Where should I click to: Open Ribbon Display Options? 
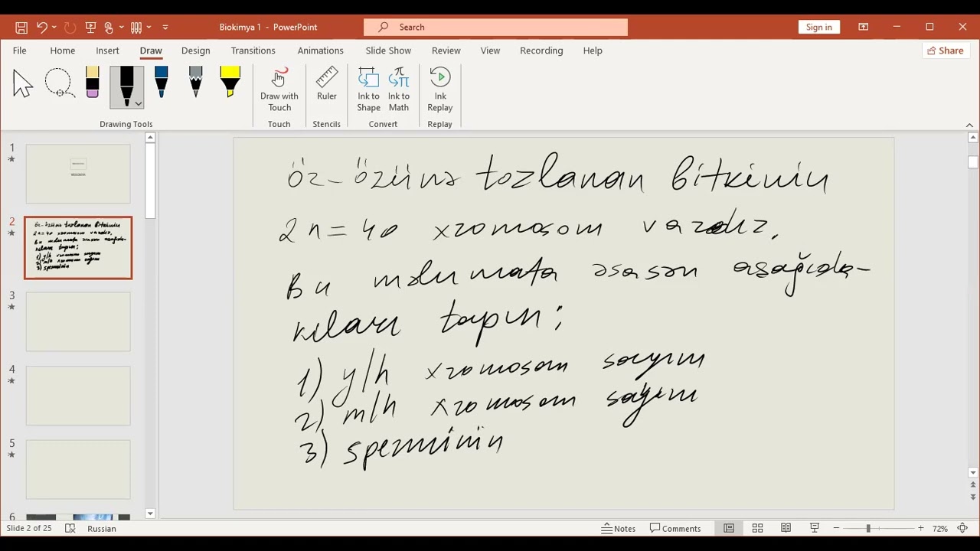(x=863, y=27)
